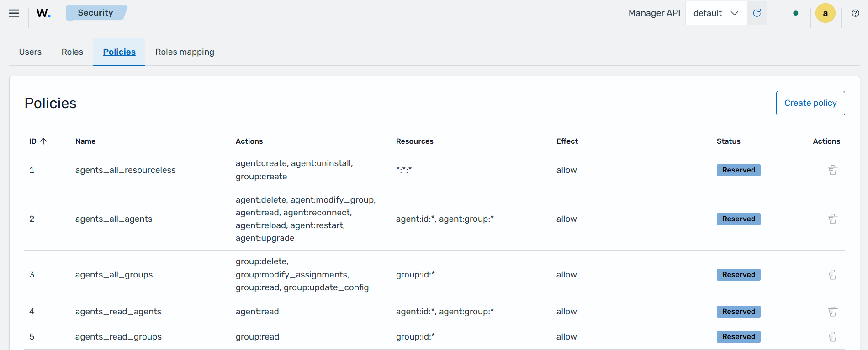Image resolution: width=868 pixels, height=350 pixels.
Task: Click the actions list of agents_all_groups
Action: coord(302,275)
